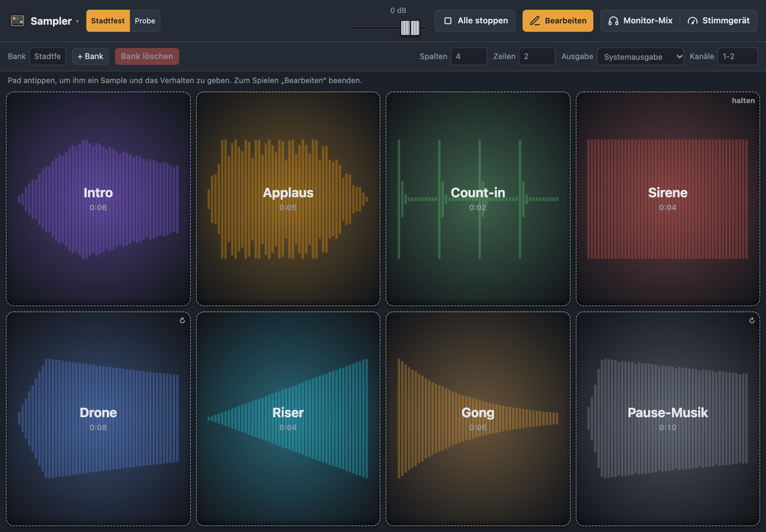Click the 0:02 duration on Count-in pad
Screen dimensions: 766x532
(x=478, y=208)
